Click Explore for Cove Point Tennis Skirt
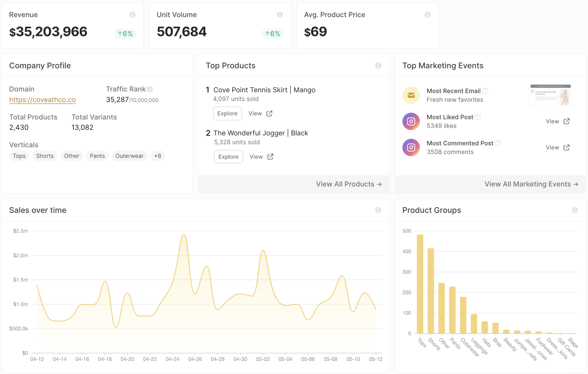This screenshot has height=374, width=588. 227,113
